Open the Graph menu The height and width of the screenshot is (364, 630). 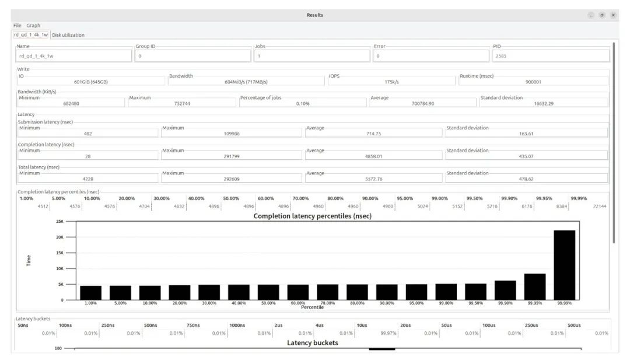33,25
